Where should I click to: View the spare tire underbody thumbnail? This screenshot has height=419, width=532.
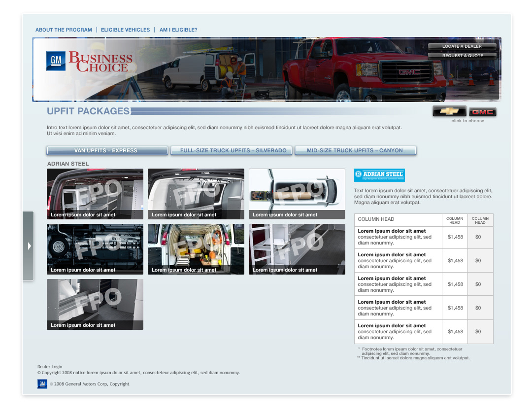click(x=95, y=249)
